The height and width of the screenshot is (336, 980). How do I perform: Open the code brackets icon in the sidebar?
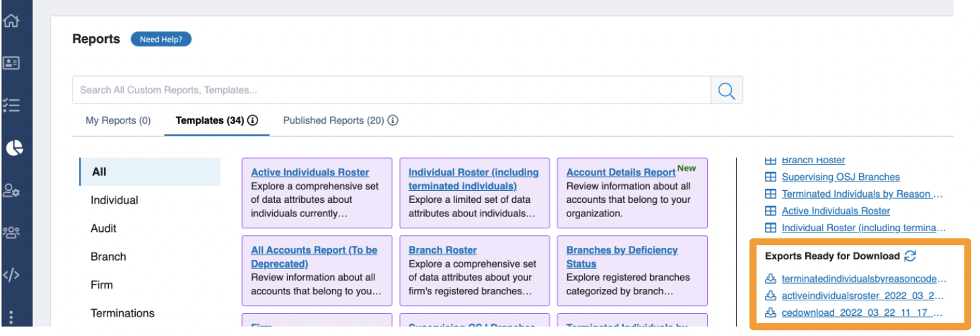point(11,275)
